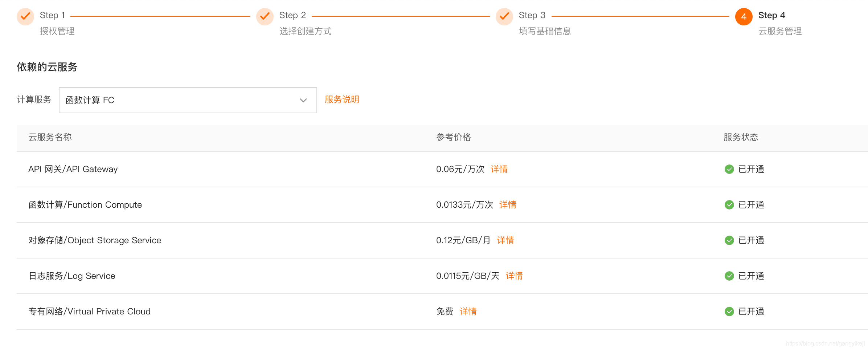Click the Step 2 completed checkmark icon
This screenshot has height=350, width=868.
coord(265,16)
